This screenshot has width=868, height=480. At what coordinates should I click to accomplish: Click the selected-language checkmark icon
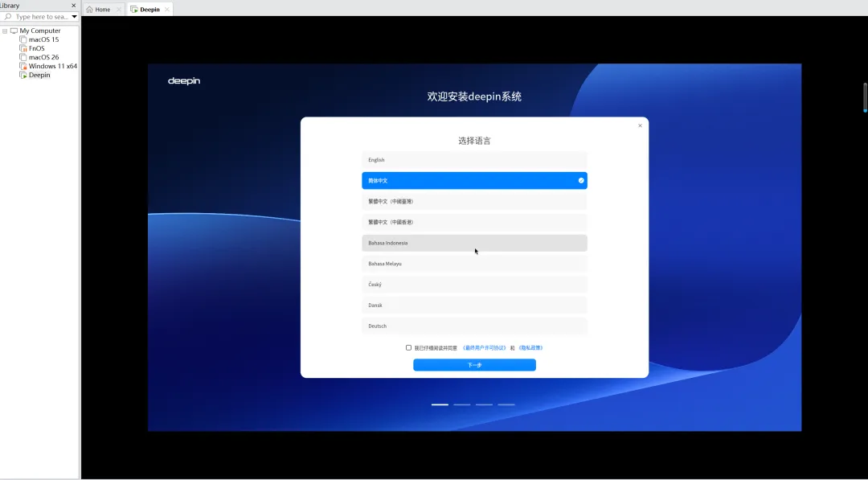coord(581,180)
